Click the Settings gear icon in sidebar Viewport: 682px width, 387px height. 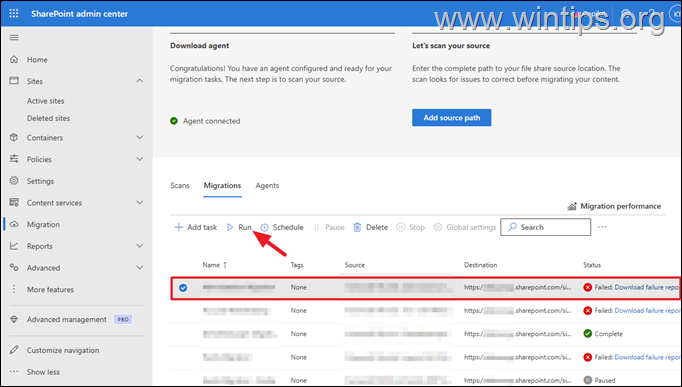[x=14, y=180]
